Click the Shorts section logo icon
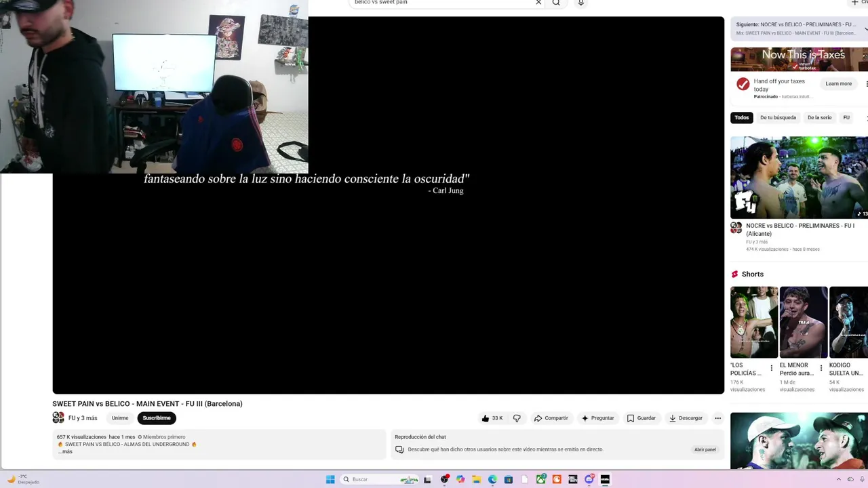 pos(734,274)
